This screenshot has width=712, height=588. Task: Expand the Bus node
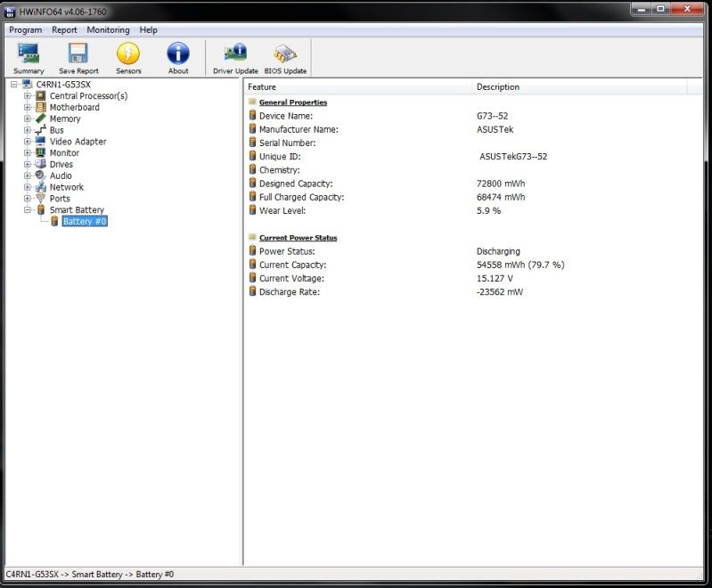click(28, 130)
